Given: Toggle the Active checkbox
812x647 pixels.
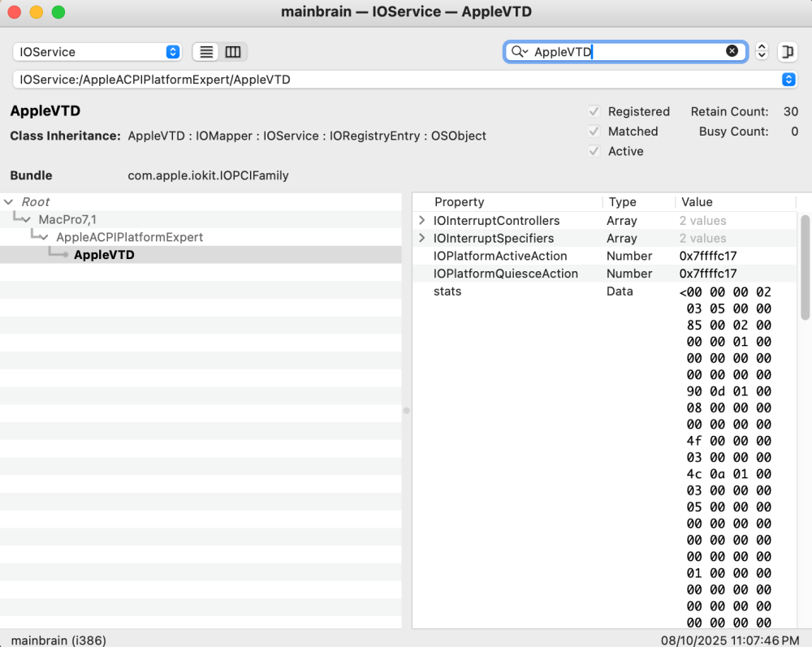Looking at the screenshot, I should click(594, 151).
